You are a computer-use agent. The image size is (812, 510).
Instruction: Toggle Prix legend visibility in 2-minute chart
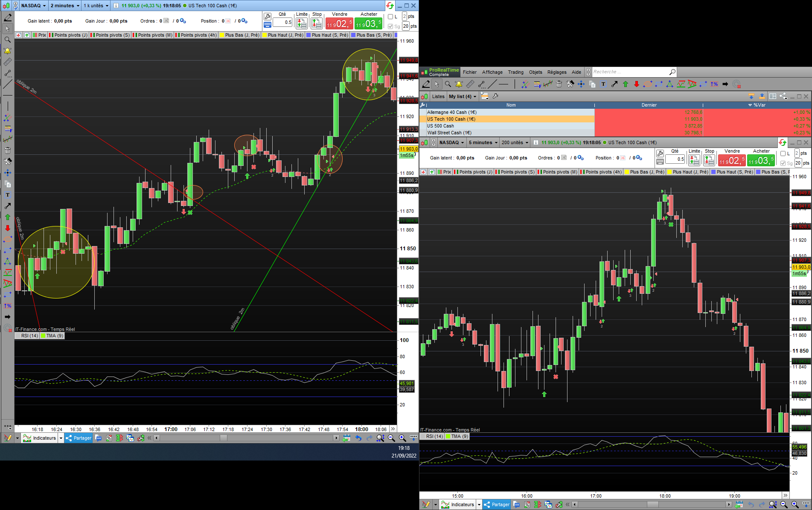pyautogui.click(x=39, y=35)
